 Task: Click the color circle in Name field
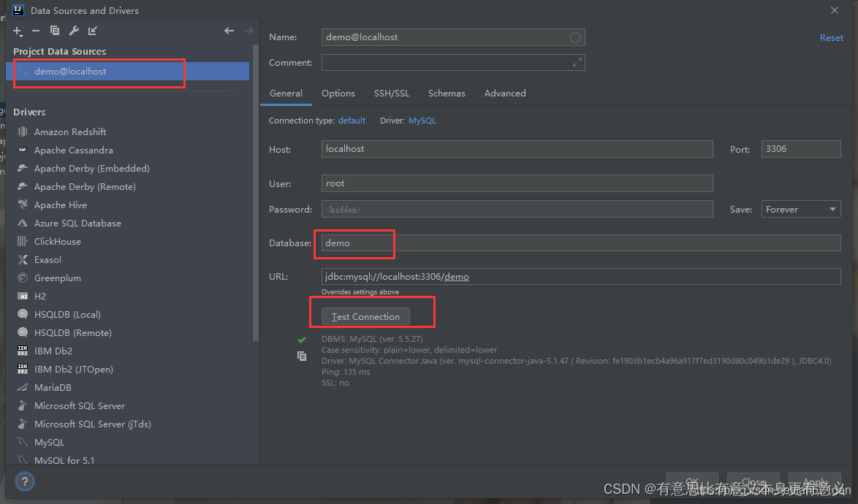(575, 37)
